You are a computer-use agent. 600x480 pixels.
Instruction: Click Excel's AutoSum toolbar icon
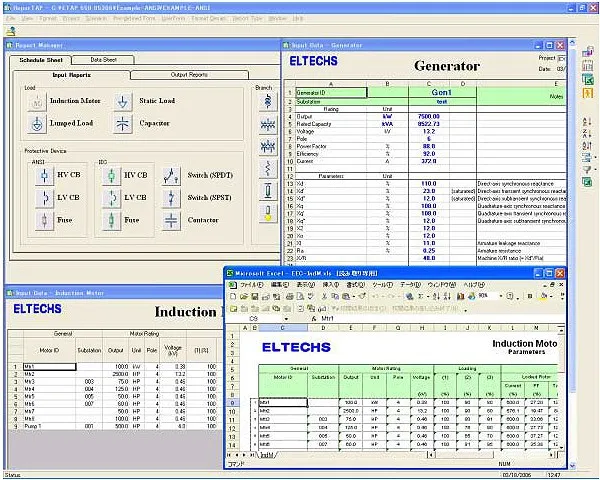421,296
